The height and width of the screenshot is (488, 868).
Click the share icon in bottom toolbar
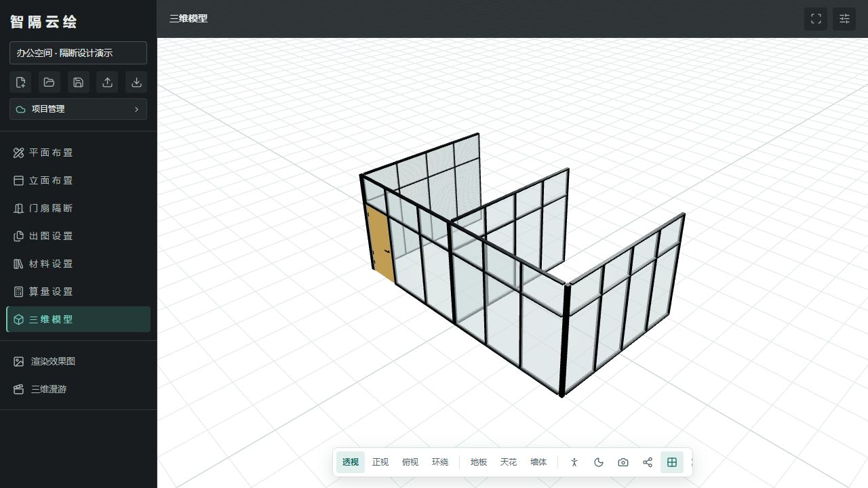point(648,462)
